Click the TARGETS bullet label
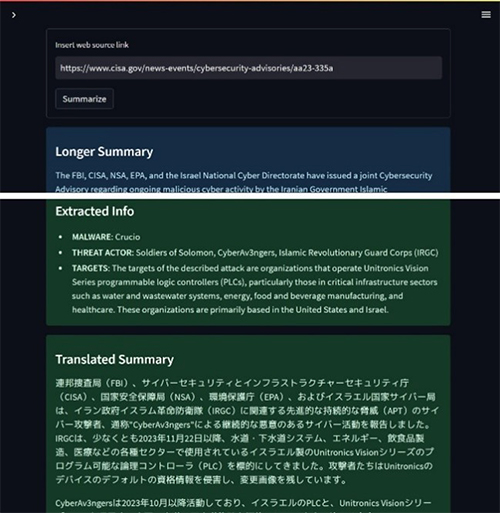This screenshot has width=500, height=513. [90, 268]
